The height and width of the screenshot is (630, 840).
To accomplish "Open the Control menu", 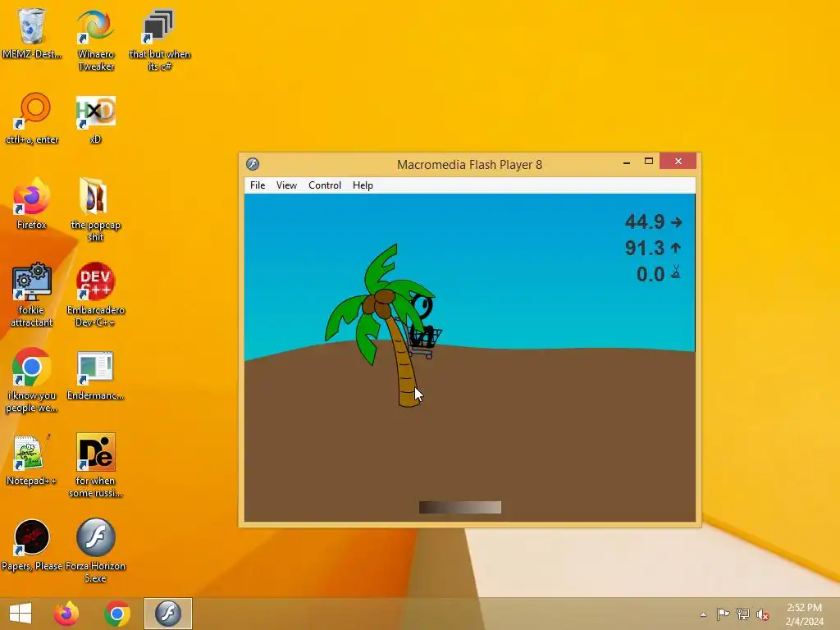I will [x=325, y=185].
